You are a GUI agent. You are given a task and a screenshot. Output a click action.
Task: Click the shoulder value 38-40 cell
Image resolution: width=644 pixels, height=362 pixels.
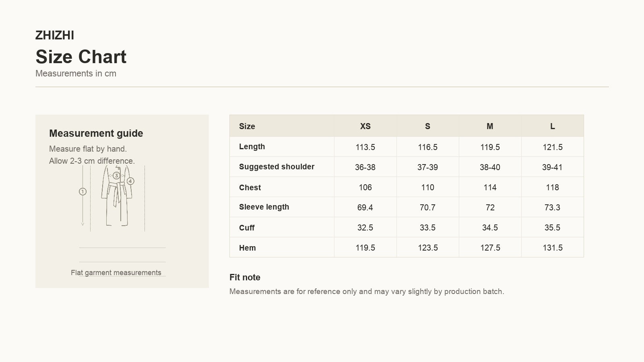(x=490, y=167)
